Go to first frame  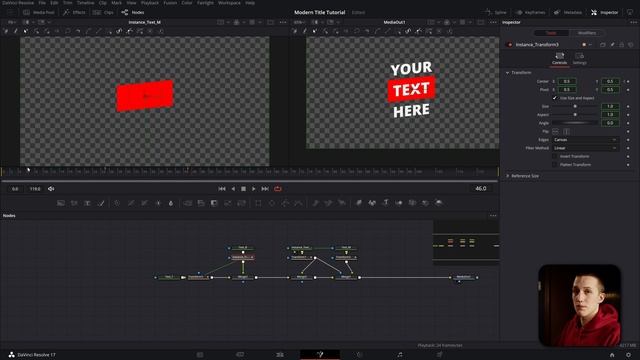click(222, 189)
